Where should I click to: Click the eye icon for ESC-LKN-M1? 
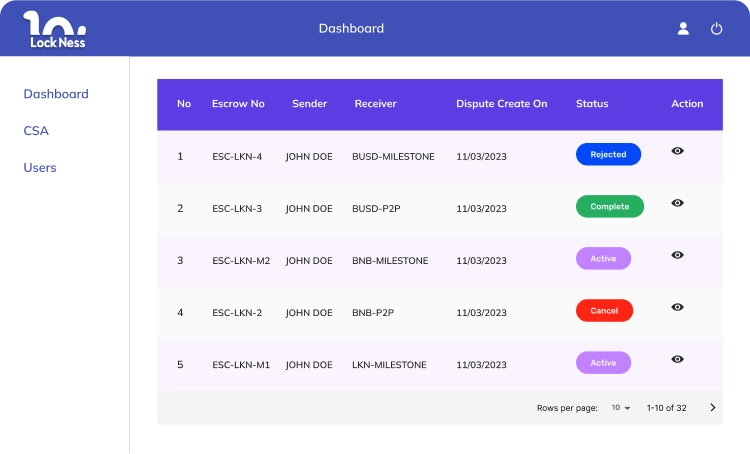[x=677, y=359]
